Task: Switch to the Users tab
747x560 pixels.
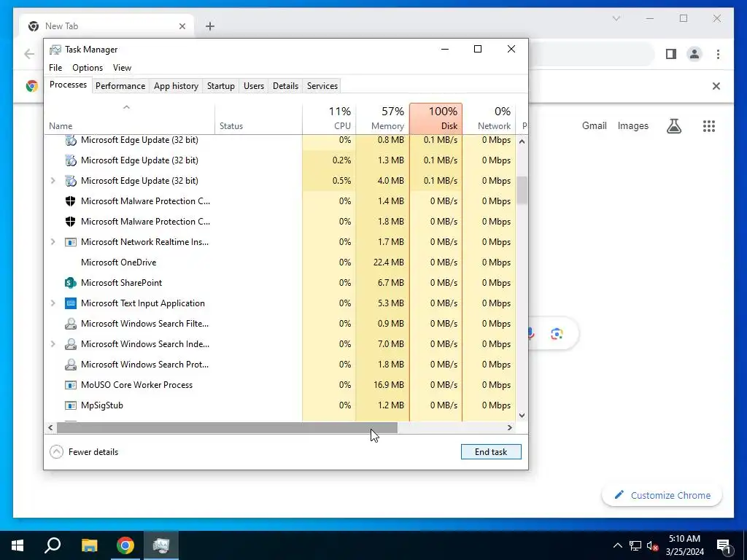Action: pyautogui.click(x=253, y=86)
